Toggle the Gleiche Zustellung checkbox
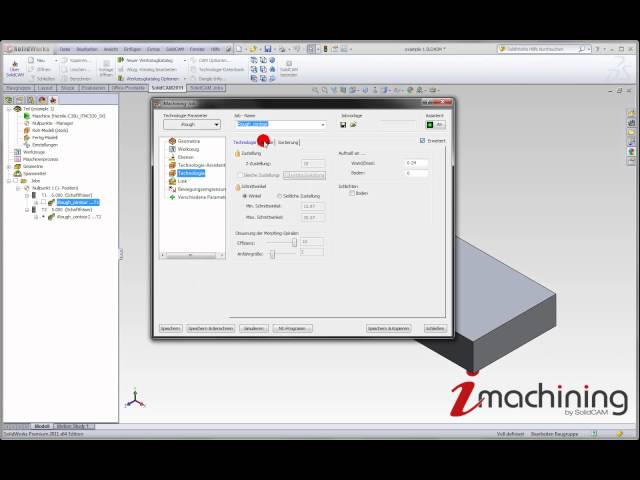640x480 pixels. pos(240,175)
